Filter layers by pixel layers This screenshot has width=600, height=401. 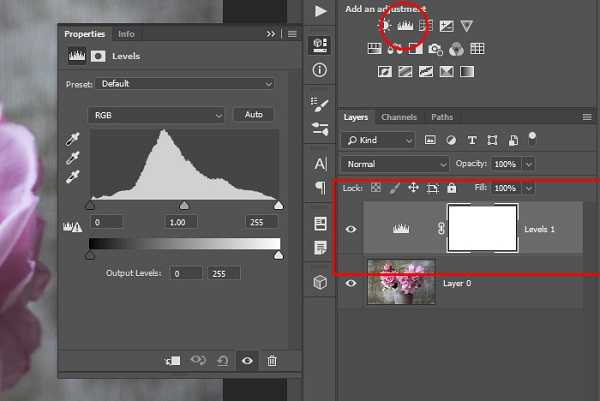point(430,140)
